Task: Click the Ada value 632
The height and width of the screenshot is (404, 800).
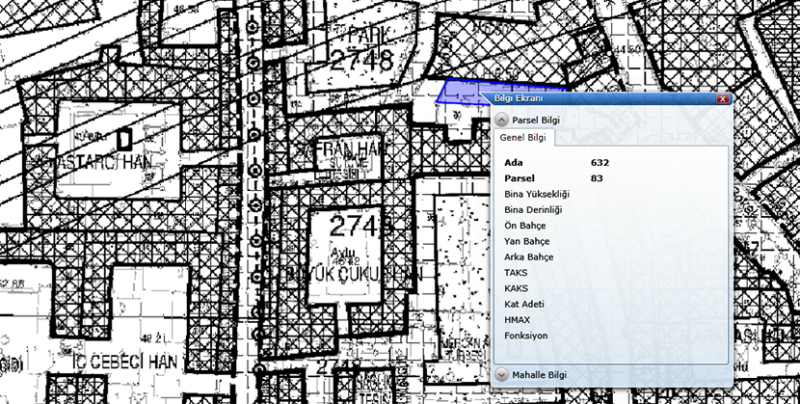Action: 600,161
